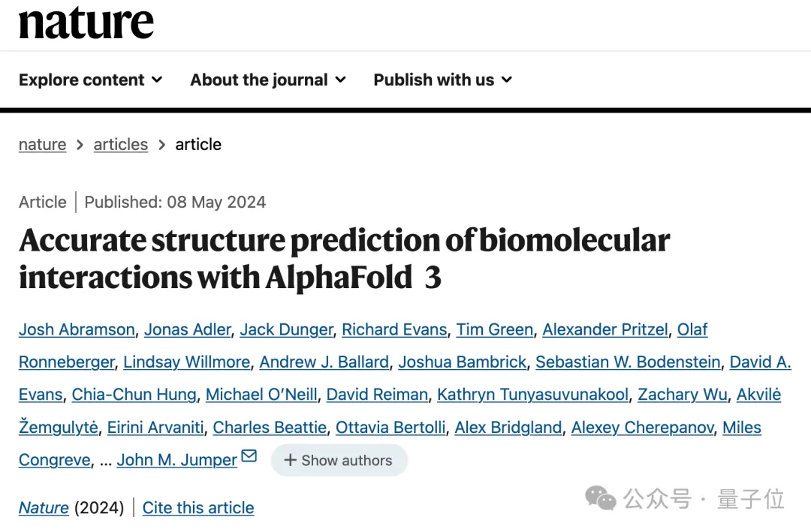Expand the Publish with us menu
The width and height of the screenshot is (811, 532).
442,80
